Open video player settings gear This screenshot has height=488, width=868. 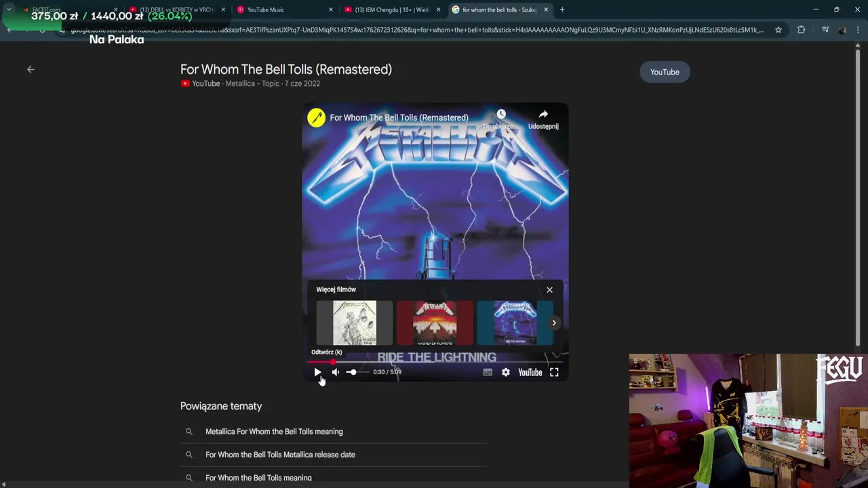point(506,372)
